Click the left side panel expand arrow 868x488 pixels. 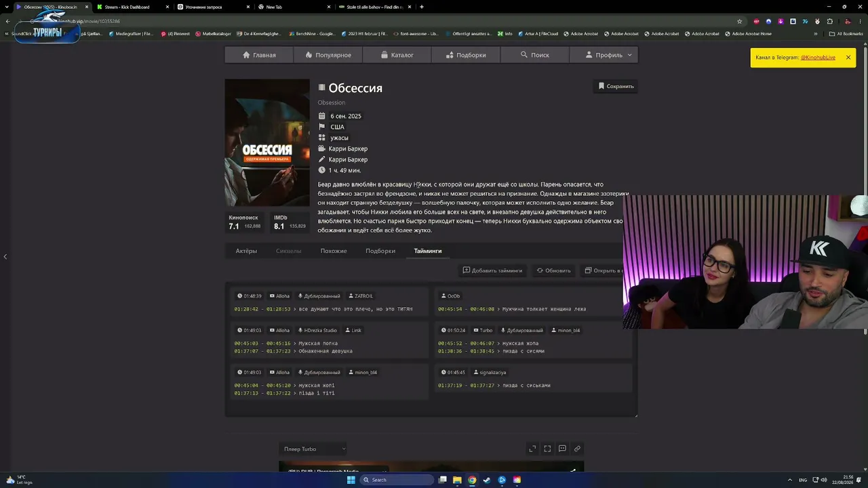(5, 256)
